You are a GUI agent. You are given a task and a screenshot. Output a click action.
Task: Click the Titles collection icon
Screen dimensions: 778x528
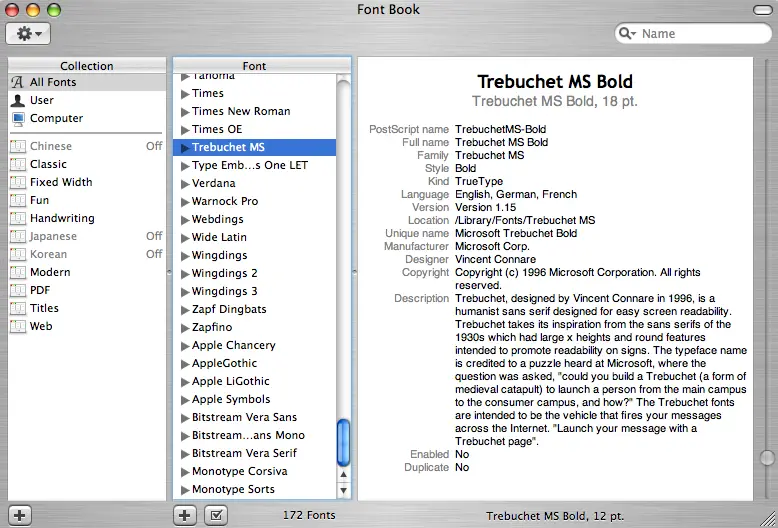pos(18,308)
